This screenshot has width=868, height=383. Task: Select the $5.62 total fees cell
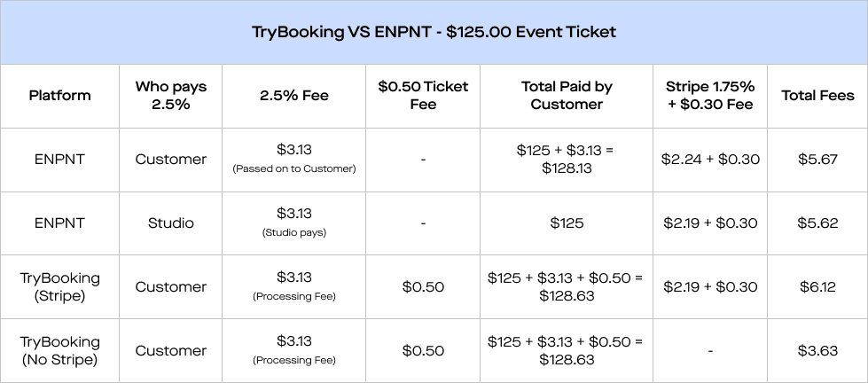point(817,223)
